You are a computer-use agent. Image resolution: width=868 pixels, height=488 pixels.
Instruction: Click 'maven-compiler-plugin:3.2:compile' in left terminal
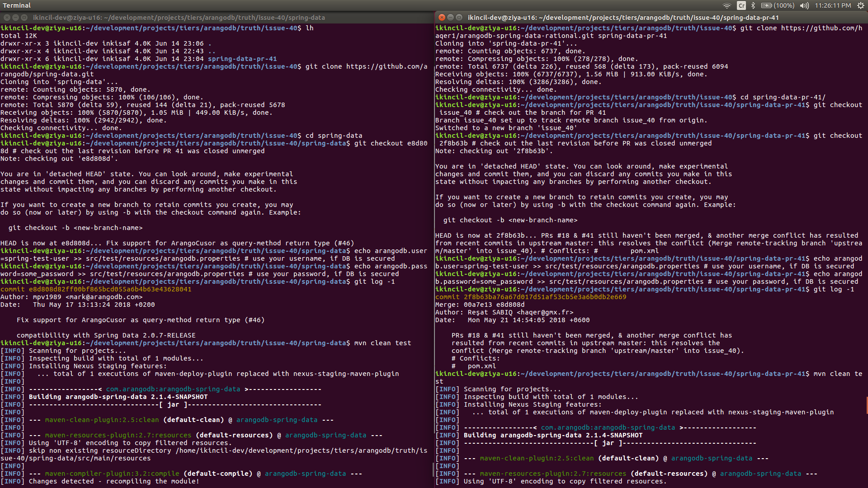pos(112,474)
